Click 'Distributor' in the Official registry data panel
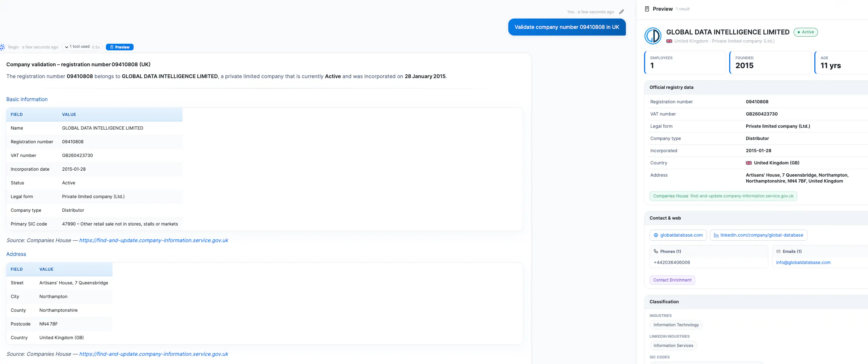The height and width of the screenshot is (364, 868). [757, 138]
